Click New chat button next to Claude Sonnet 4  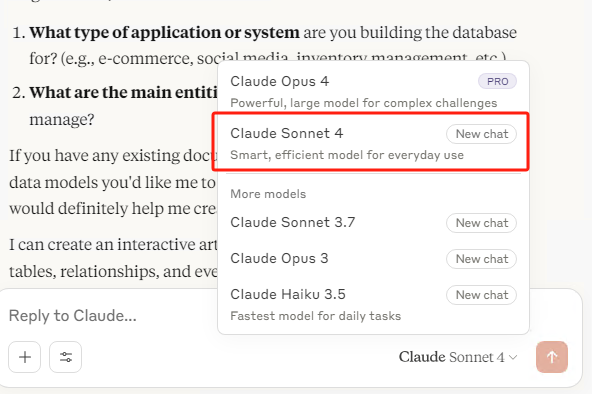[481, 134]
